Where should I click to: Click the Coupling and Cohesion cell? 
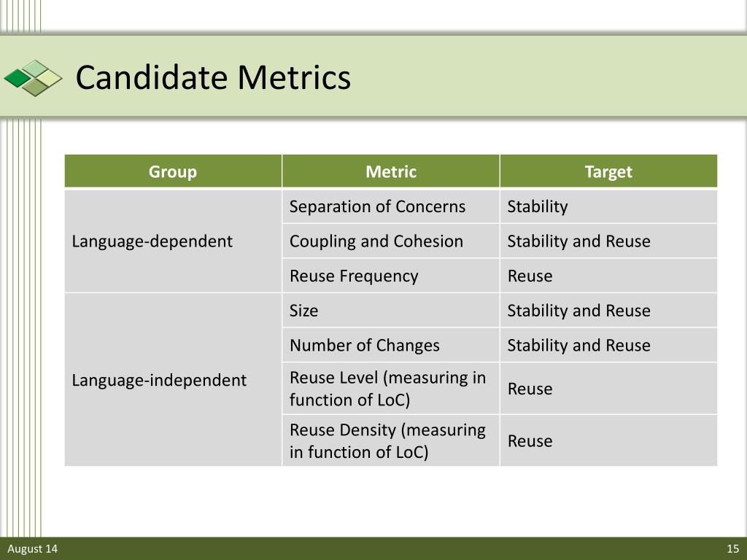click(x=391, y=241)
